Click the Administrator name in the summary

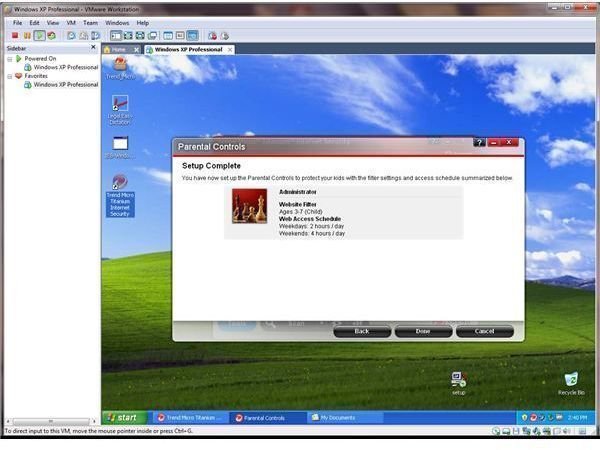coord(298,192)
